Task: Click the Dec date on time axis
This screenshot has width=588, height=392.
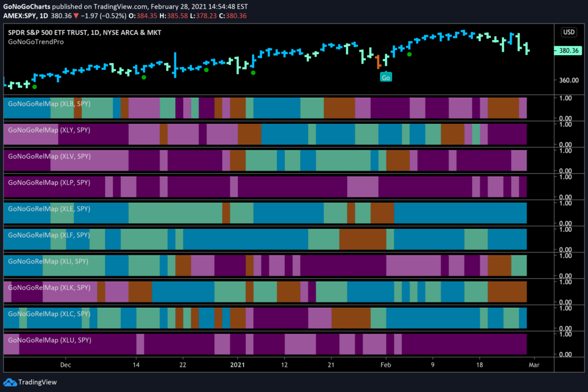Action: pos(65,364)
